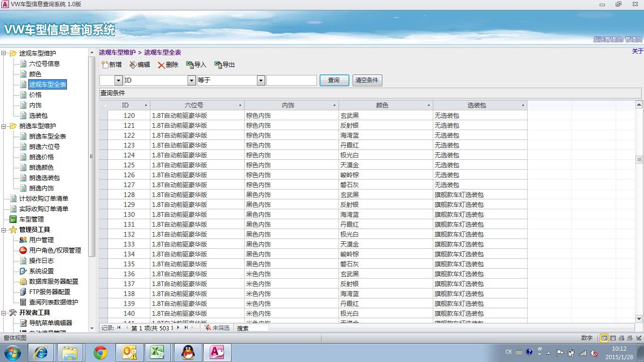Click the green 车型管理 icon
This screenshot has width=644, height=362.
(13, 219)
